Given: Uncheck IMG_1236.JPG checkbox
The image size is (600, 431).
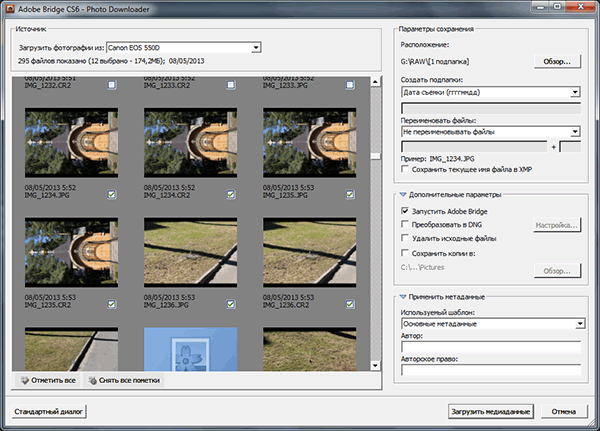Looking at the screenshot, I should click(231, 304).
